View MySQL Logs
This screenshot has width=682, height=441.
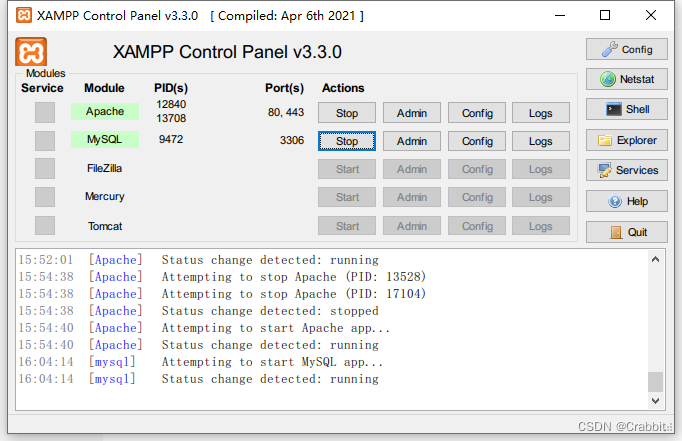pyautogui.click(x=541, y=141)
